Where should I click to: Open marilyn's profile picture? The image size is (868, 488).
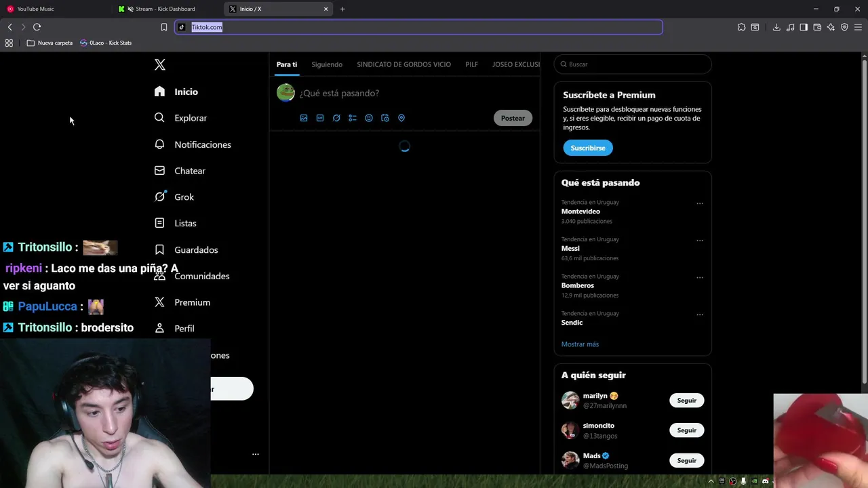click(570, 401)
